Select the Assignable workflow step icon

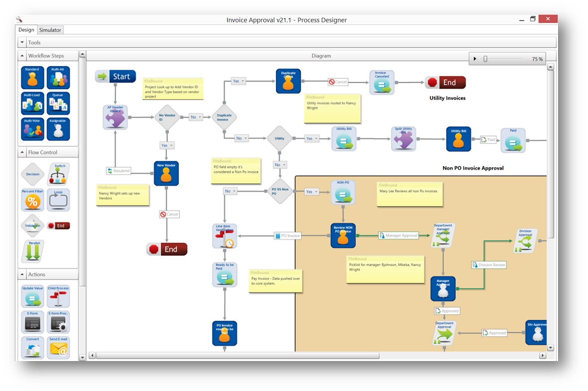[x=58, y=129]
